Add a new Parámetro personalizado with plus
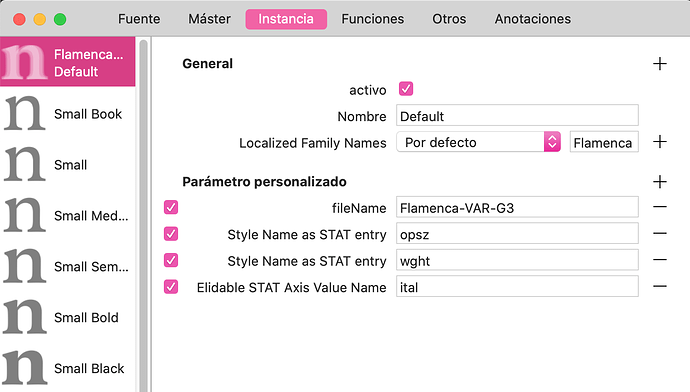 (x=660, y=182)
